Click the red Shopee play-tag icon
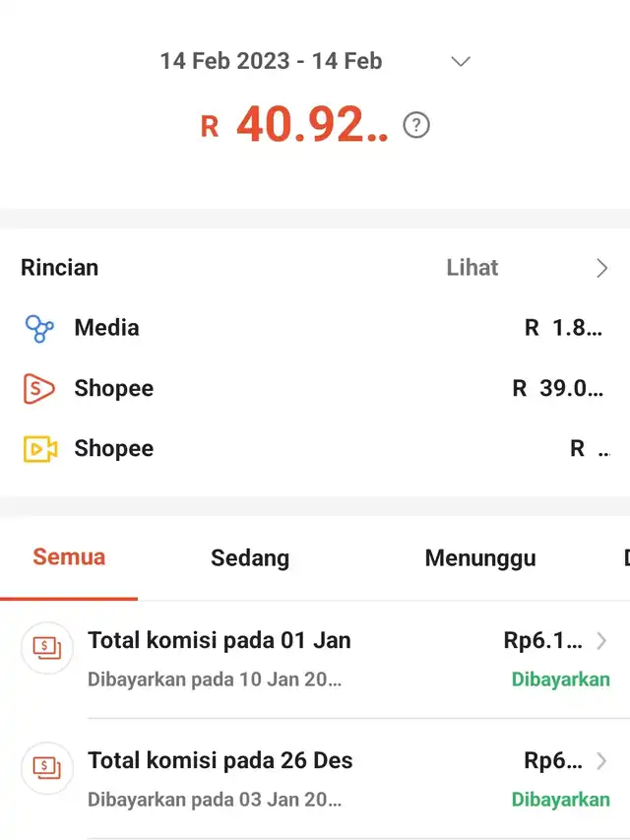Viewport: 630px width, 840px height. [38, 388]
